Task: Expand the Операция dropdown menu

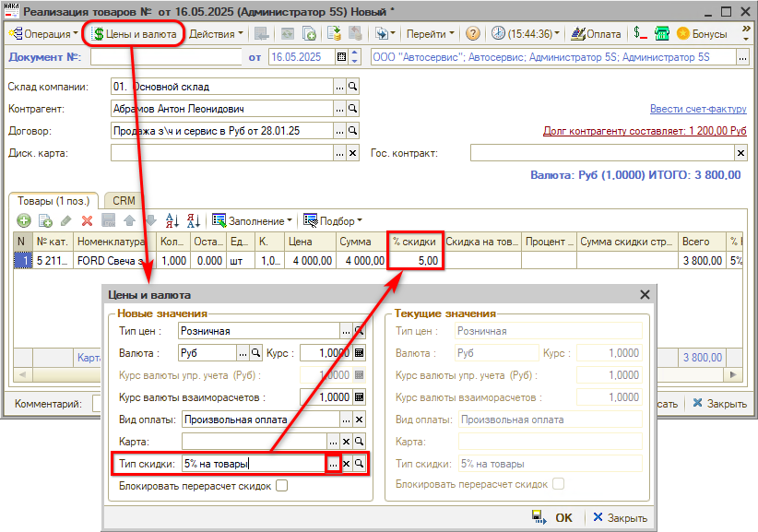Action: pos(44,34)
